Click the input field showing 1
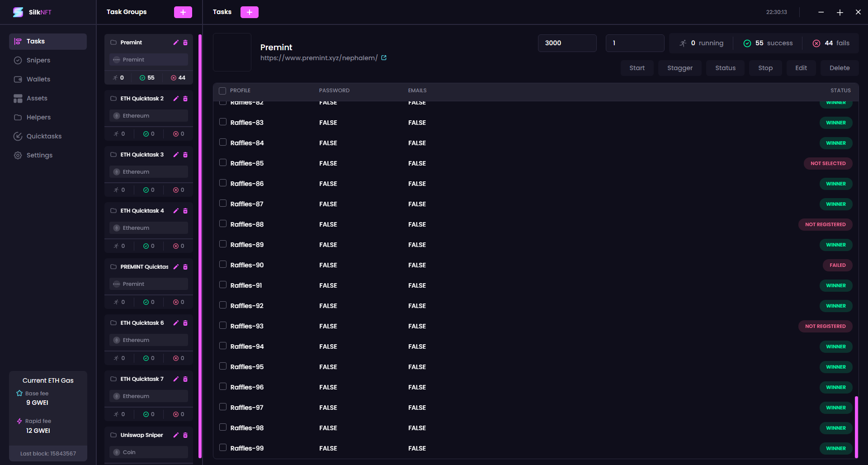Viewport: 868px width, 465px height. tap(635, 43)
